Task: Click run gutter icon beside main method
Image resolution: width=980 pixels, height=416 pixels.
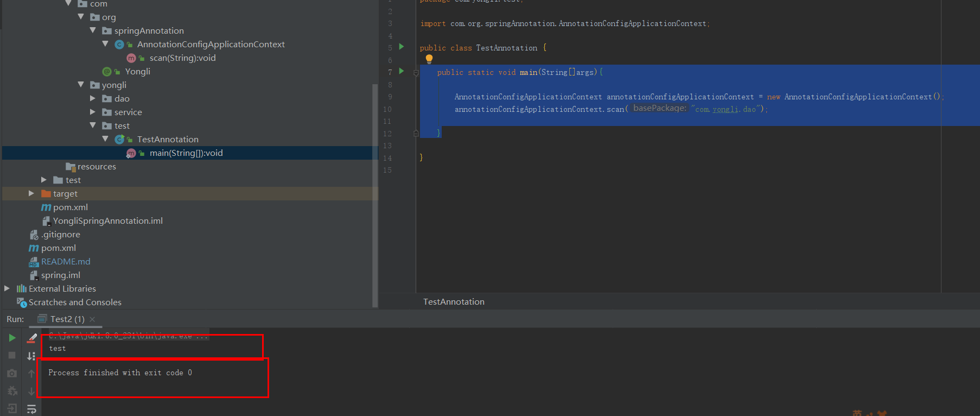Action: tap(402, 71)
